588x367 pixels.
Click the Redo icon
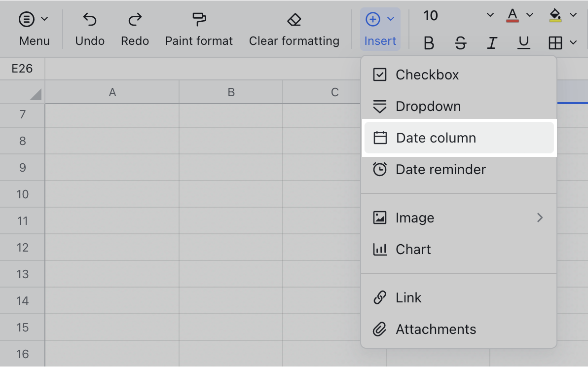coord(134,21)
